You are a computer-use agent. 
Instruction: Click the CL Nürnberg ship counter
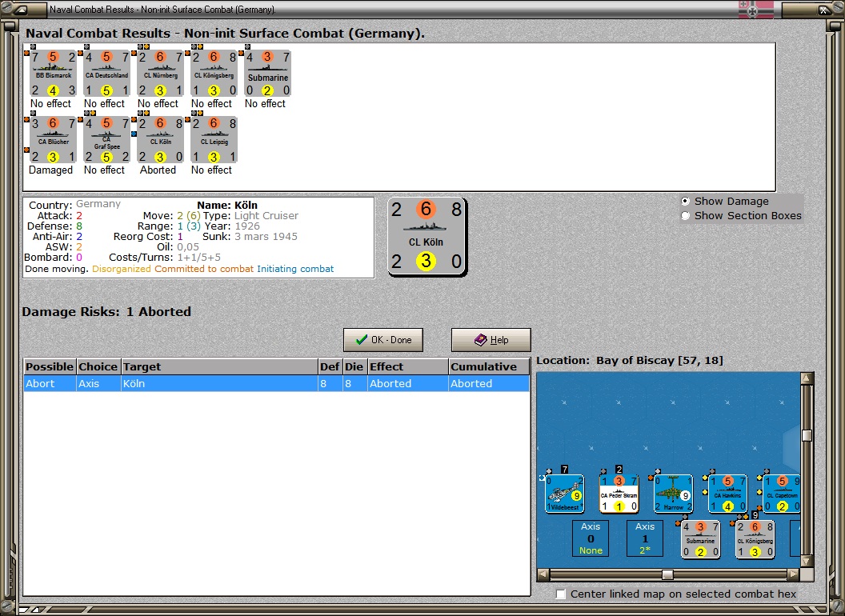pyautogui.click(x=160, y=74)
